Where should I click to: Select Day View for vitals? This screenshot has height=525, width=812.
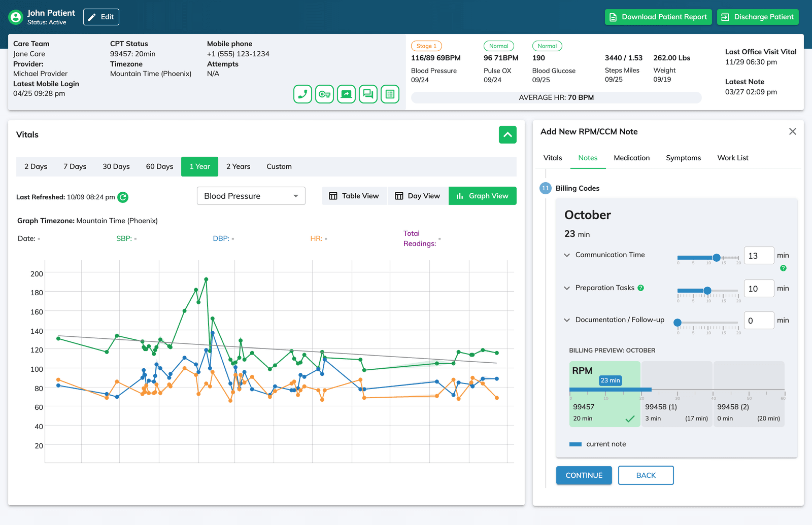418,196
